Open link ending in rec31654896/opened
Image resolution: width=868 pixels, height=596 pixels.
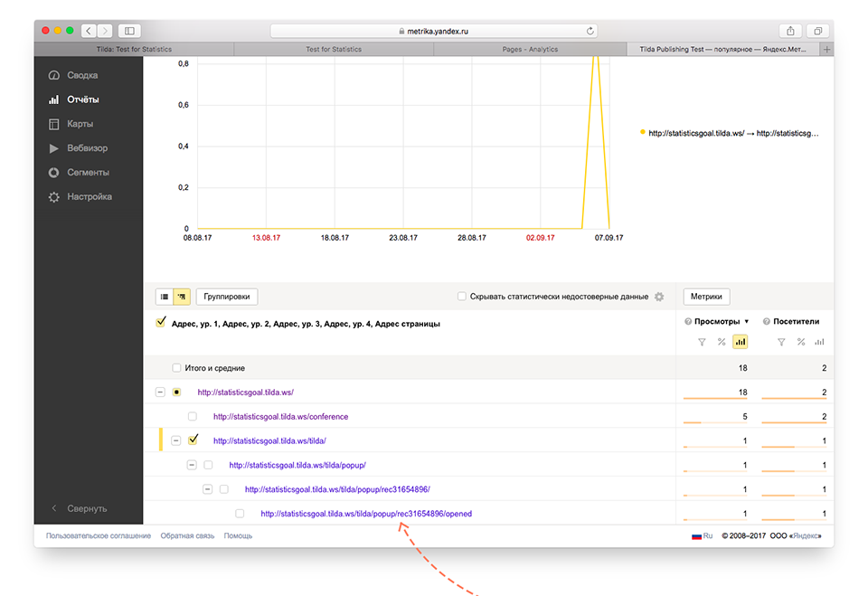366,514
